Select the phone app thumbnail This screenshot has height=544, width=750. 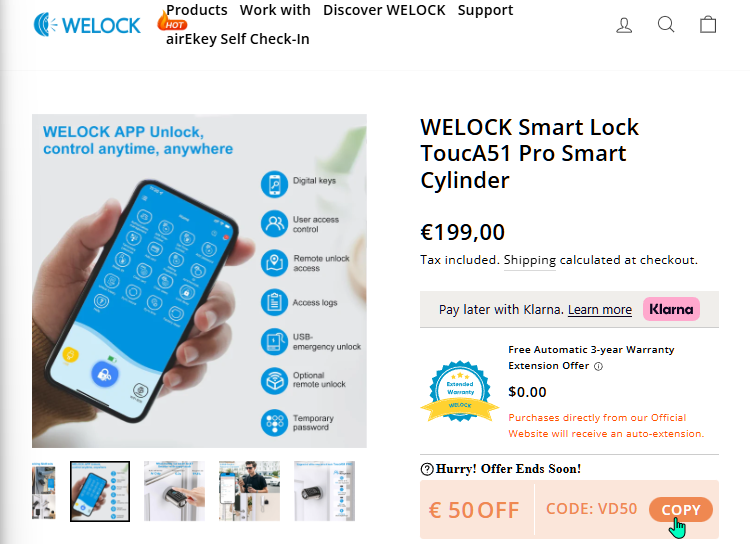(100, 491)
